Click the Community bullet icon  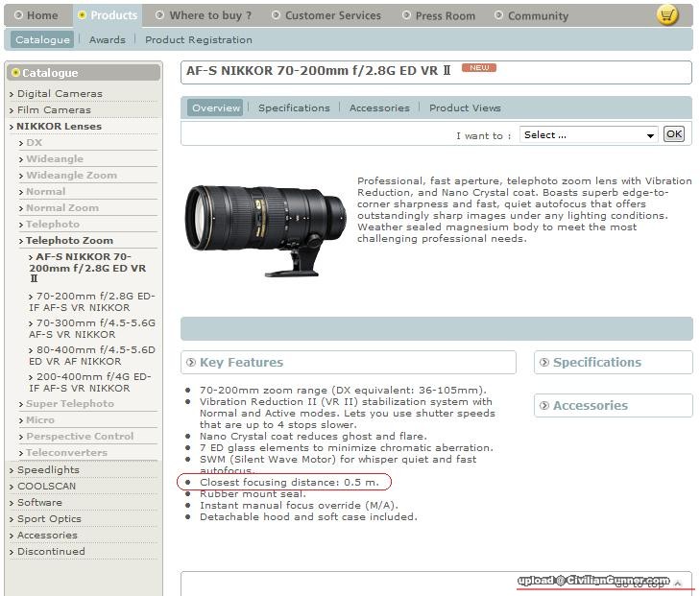[498, 15]
